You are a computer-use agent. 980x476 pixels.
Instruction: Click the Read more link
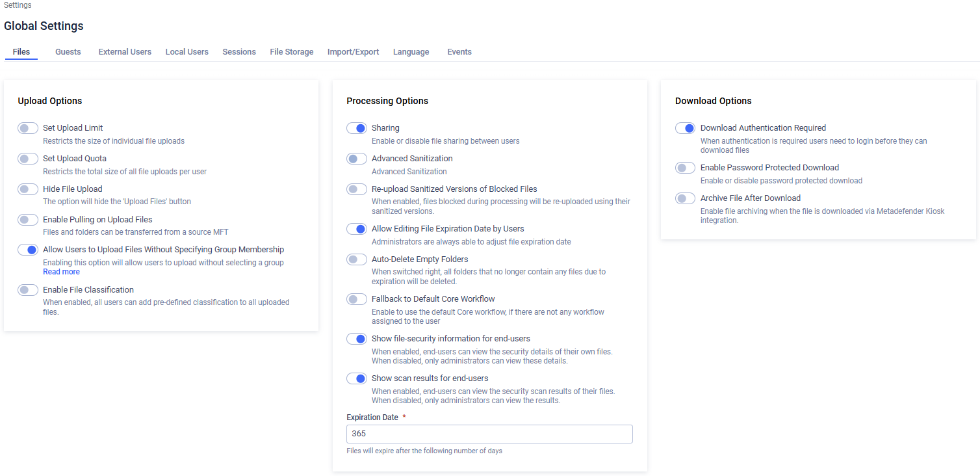click(61, 272)
